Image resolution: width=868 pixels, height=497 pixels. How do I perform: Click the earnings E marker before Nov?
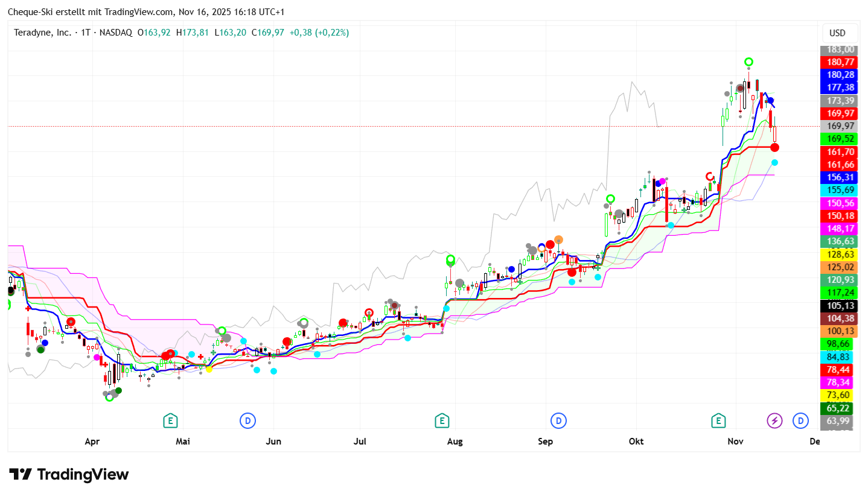718,420
